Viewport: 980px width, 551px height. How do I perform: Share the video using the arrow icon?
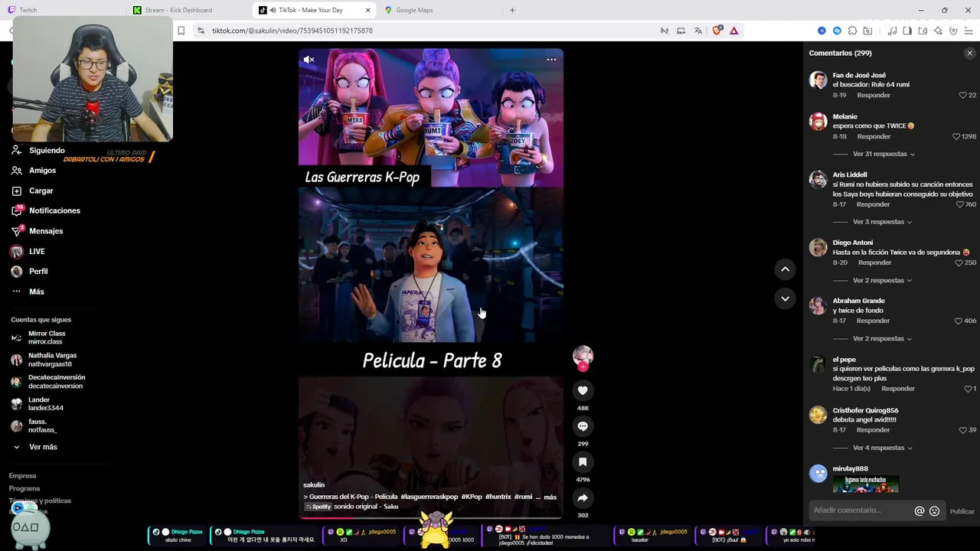point(583,498)
